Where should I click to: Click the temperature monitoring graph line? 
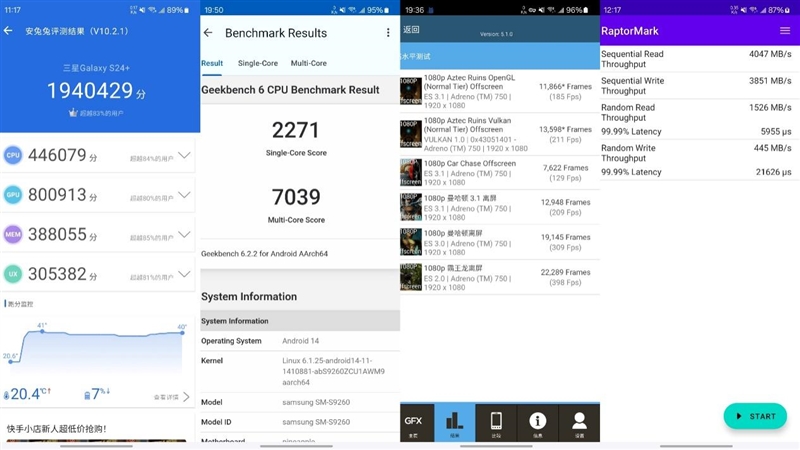click(x=100, y=333)
